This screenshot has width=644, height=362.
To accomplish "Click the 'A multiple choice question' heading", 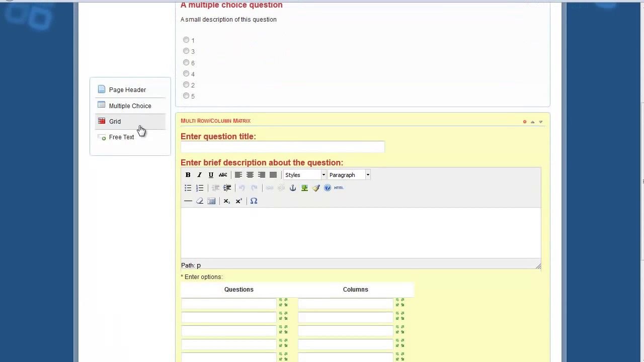I will pyautogui.click(x=231, y=5).
